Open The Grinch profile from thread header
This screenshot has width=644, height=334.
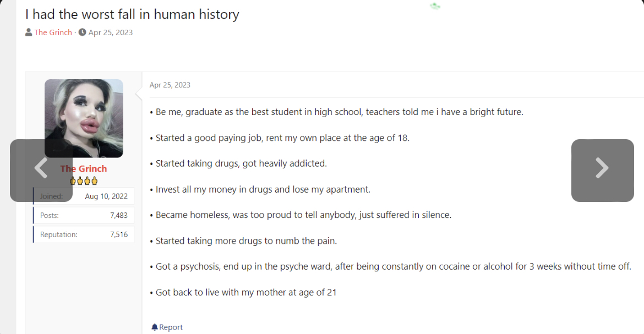click(53, 32)
